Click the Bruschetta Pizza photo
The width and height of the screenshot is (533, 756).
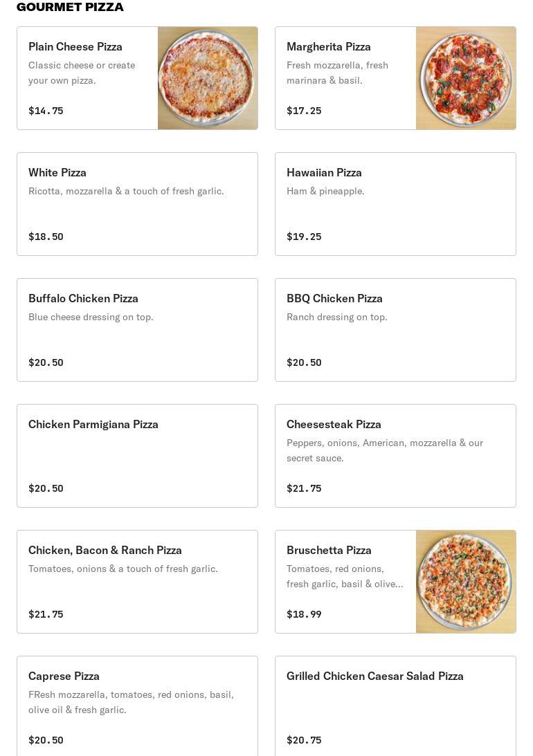coord(466,582)
